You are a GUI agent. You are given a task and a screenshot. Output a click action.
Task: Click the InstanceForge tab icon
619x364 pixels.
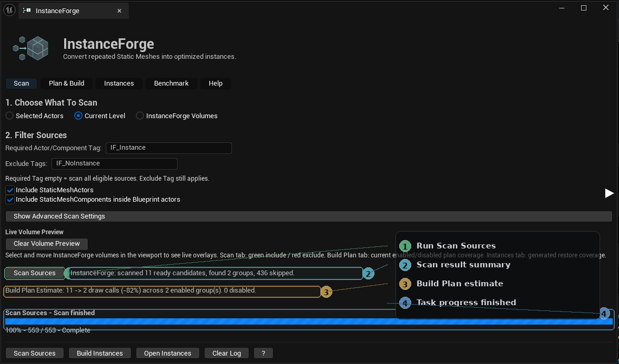[x=27, y=11]
